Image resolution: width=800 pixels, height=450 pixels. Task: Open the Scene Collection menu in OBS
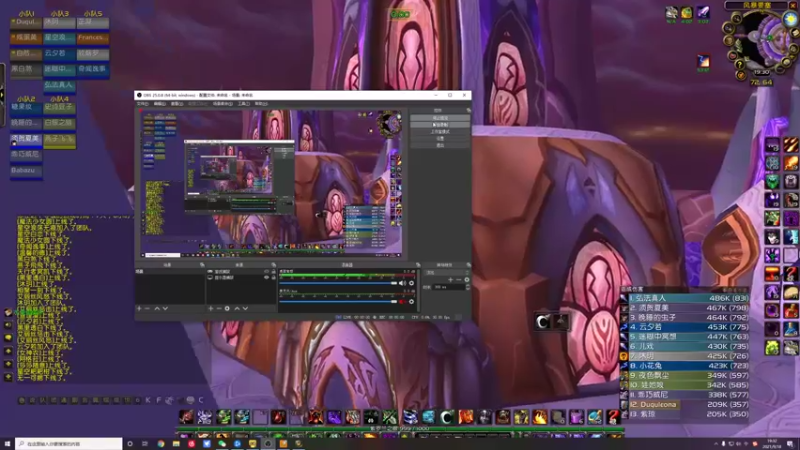coord(222,104)
